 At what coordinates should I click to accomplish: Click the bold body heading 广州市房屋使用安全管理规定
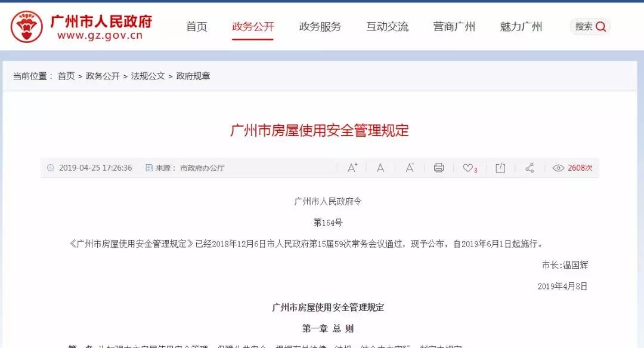coord(328,307)
